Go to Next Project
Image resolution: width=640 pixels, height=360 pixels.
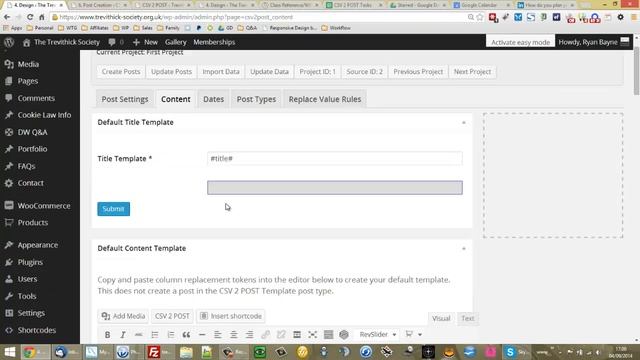(x=472, y=71)
